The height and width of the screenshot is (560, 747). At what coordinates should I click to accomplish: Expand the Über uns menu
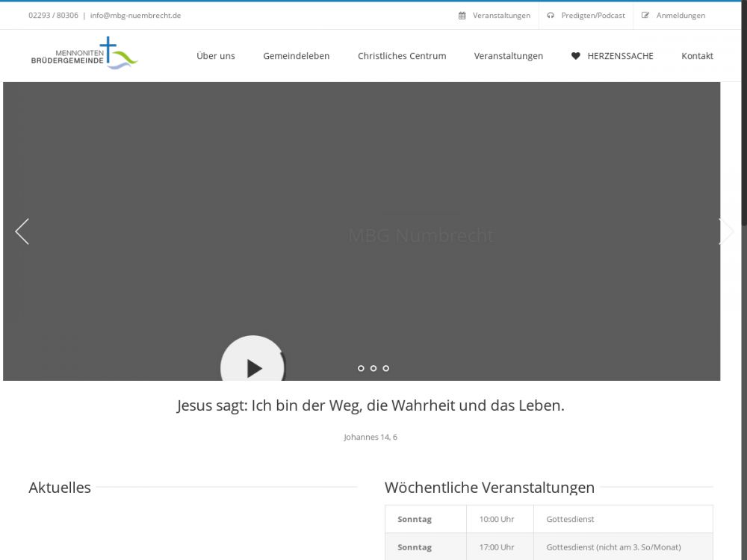[216, 56]
